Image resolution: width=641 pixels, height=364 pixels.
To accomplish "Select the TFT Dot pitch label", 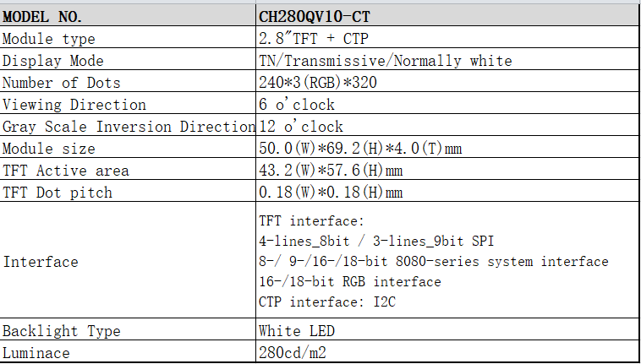I will coord(58,193).
